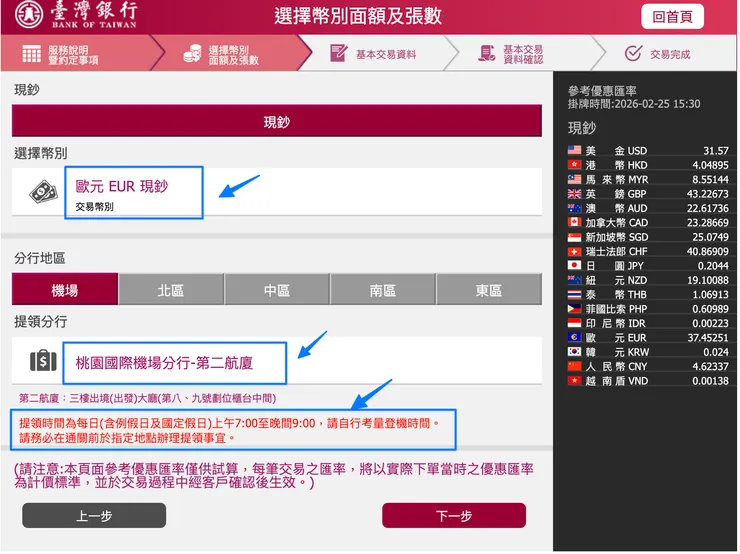The height and width of the screenshot is (554, 740).
Task: Return home via 回首頁 button
Action: (672, 17)
